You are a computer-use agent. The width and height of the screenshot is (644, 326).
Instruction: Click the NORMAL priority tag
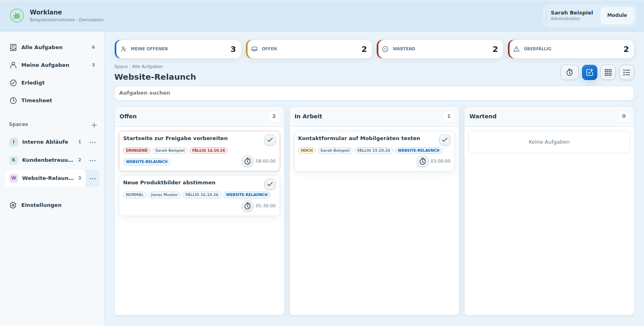tap(134, 195)
